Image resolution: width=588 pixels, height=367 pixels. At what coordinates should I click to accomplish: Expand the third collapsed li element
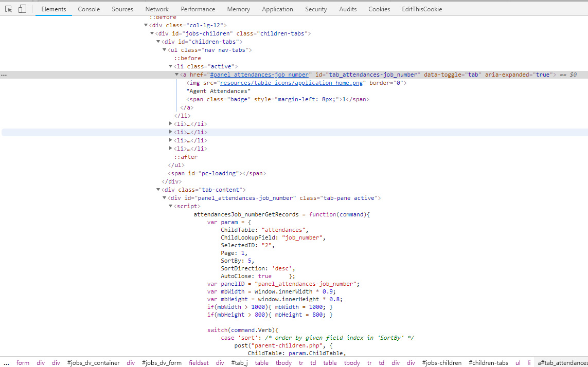coord(171,140)
